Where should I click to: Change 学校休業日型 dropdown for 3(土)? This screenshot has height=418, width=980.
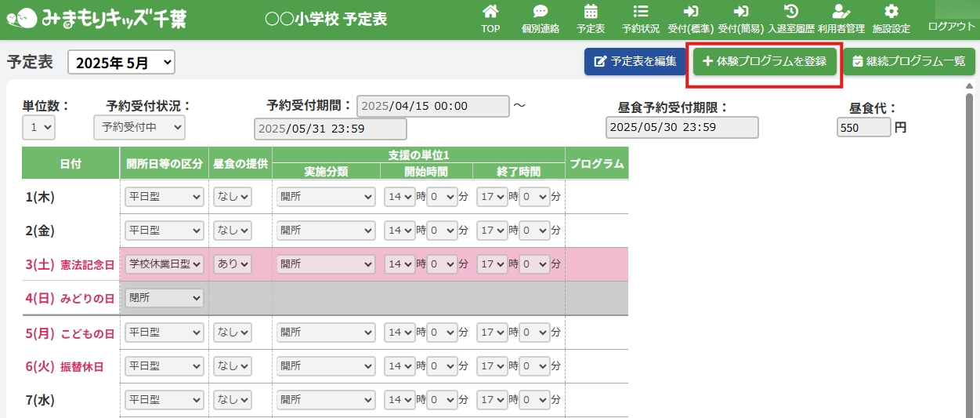pyautogui.click(x=164, y=264)
